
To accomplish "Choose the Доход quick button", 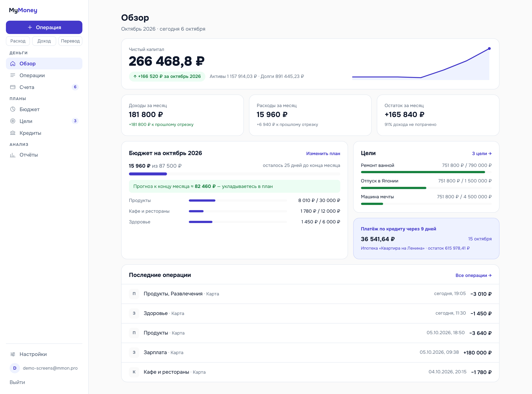I will [x=44, y=41].
